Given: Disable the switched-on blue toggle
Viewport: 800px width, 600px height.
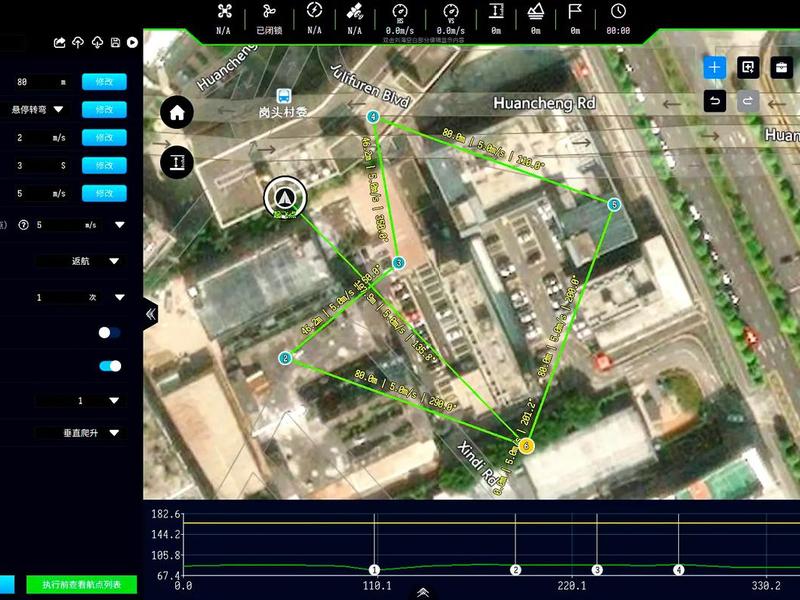Looking at the screenshot, I should 110,366.
